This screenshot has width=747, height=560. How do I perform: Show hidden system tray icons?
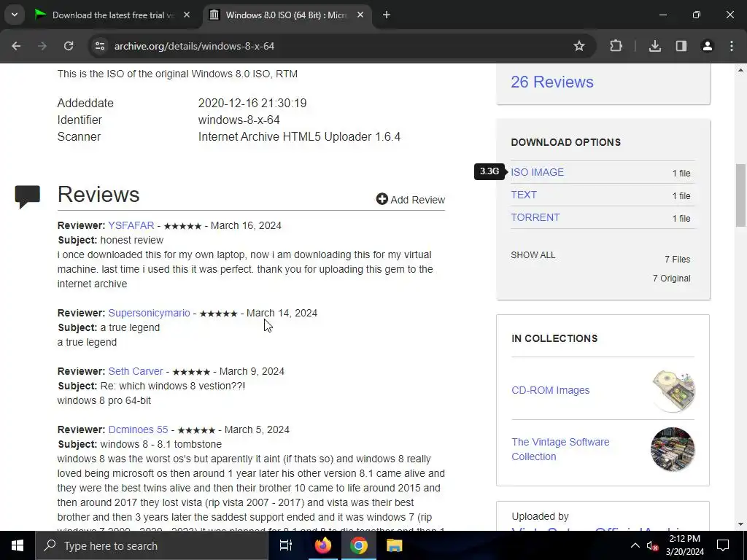635,545
